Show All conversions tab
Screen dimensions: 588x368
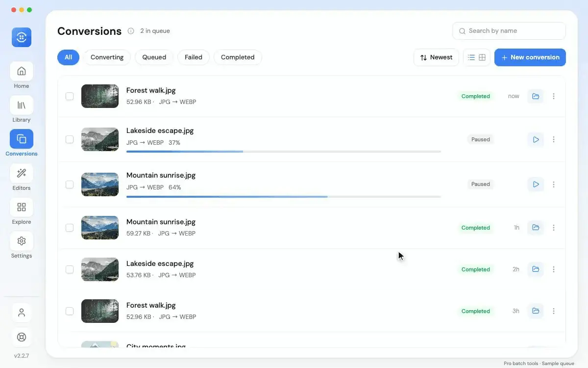(68, 57)
